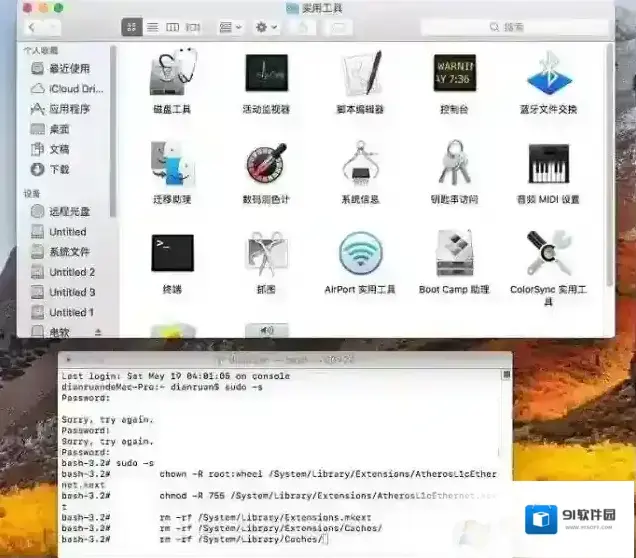Switch Finder to list view
Screen dimensions: 636x558
152,27
